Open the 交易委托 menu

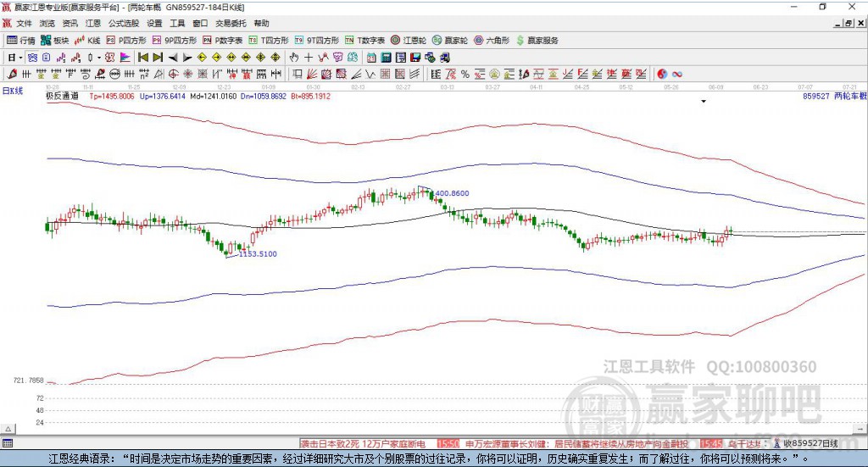point(231,23)
